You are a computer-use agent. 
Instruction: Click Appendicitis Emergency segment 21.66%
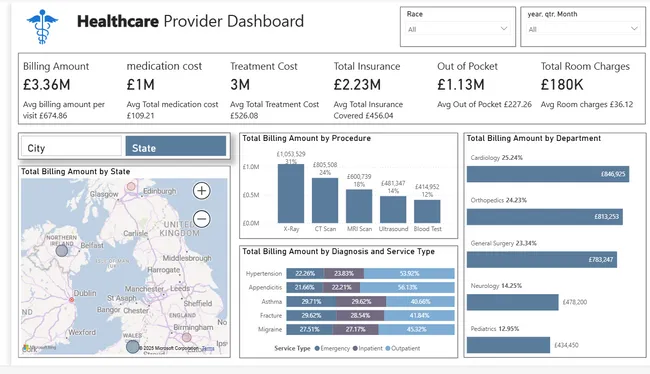[x=304, y=287]
